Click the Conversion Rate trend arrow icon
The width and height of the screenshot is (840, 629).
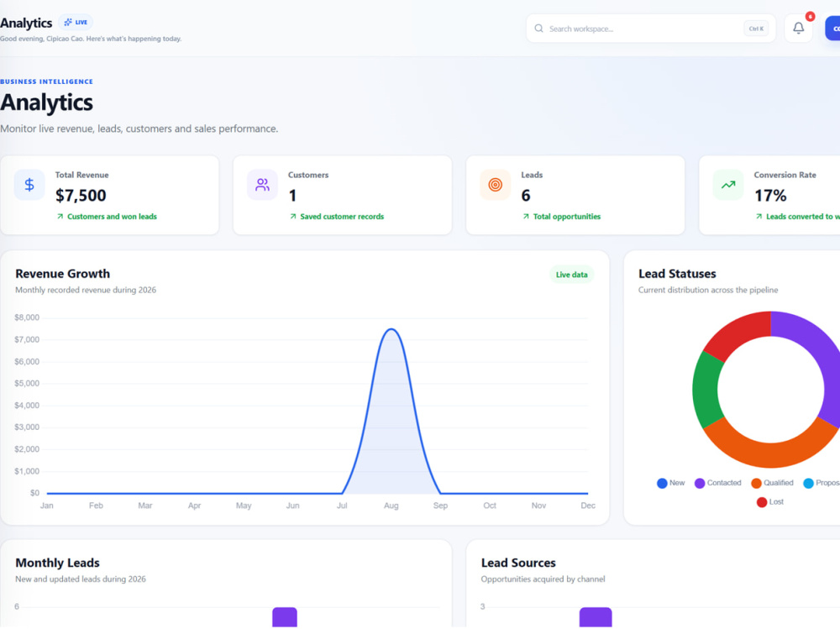(x=728, y=185)
